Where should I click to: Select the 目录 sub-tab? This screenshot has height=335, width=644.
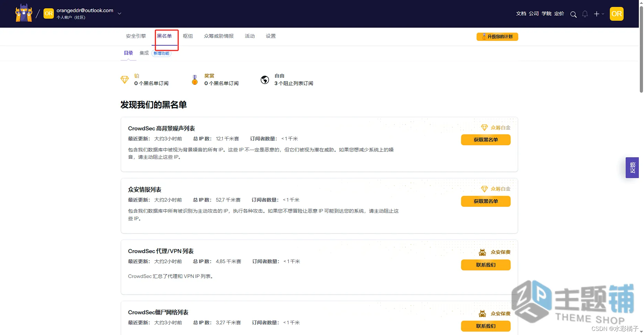(128, 53)
